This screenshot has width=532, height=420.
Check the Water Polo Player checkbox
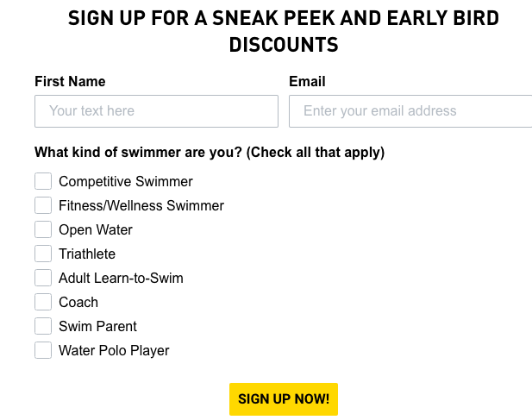(x=43, y=350)
